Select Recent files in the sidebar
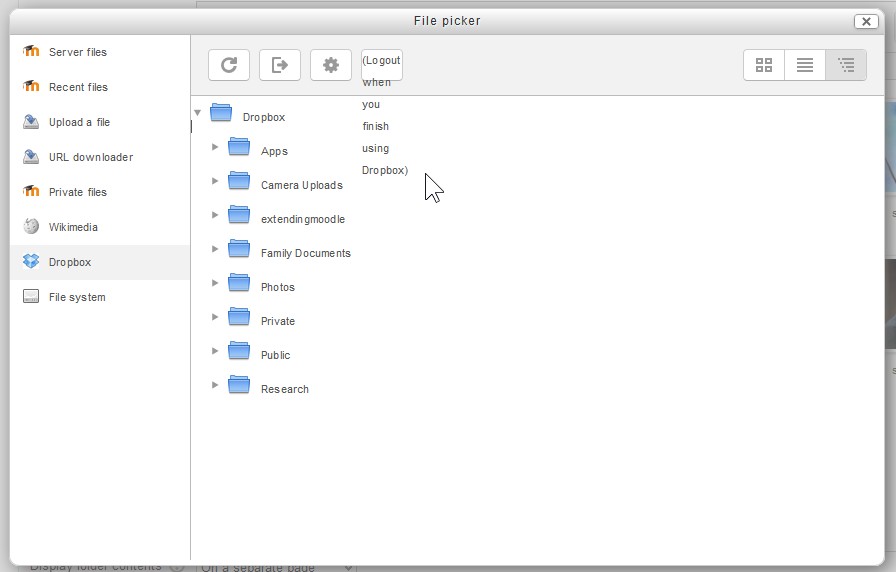This screenshot has height=572, width=896. tap(78, 87)
